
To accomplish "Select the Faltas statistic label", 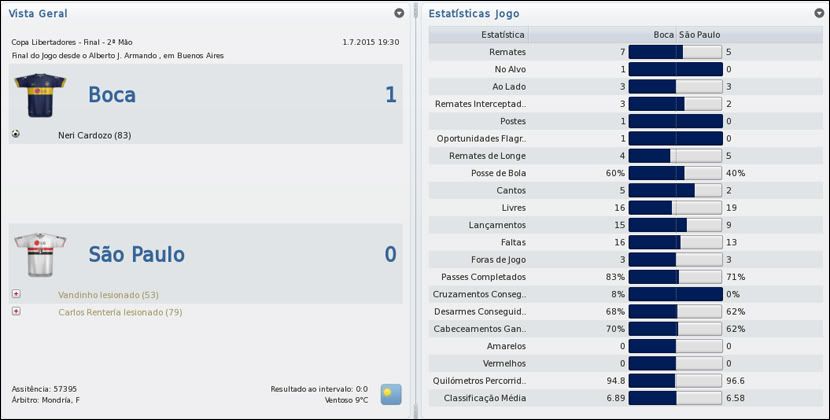I will 513,243.
